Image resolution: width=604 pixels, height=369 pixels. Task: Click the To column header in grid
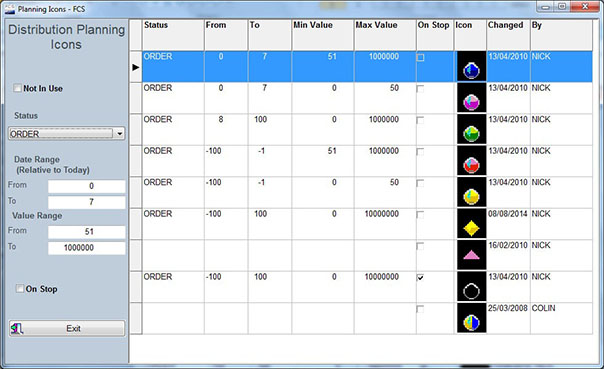270,35
